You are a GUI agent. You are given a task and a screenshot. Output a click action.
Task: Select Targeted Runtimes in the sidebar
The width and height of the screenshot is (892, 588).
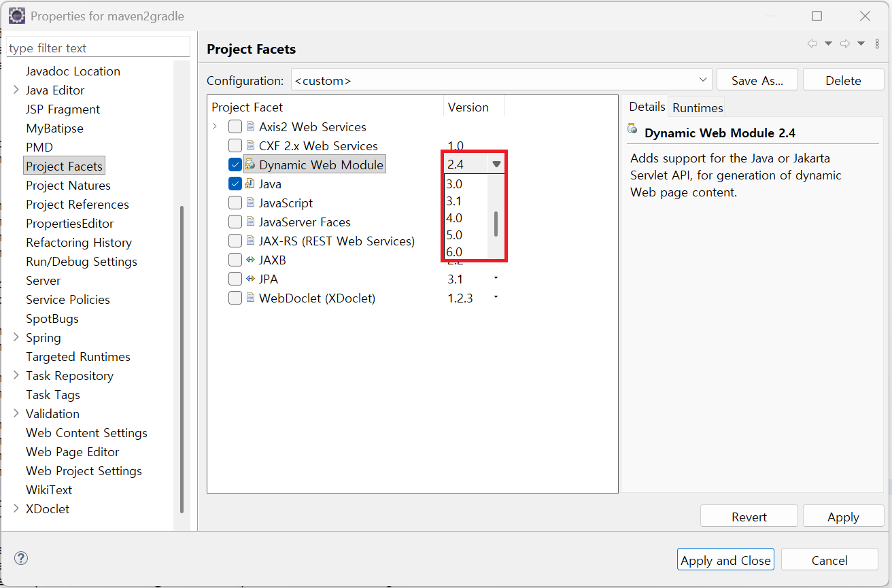click(78, 356)
